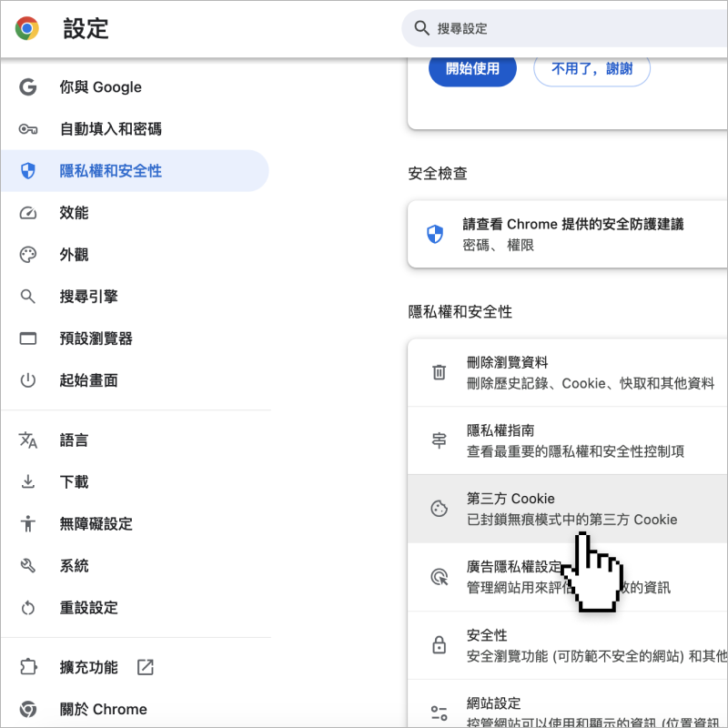Click the sliders icon for 網站設定
Viewport: 728px width, 728px height.
(440, 713)
